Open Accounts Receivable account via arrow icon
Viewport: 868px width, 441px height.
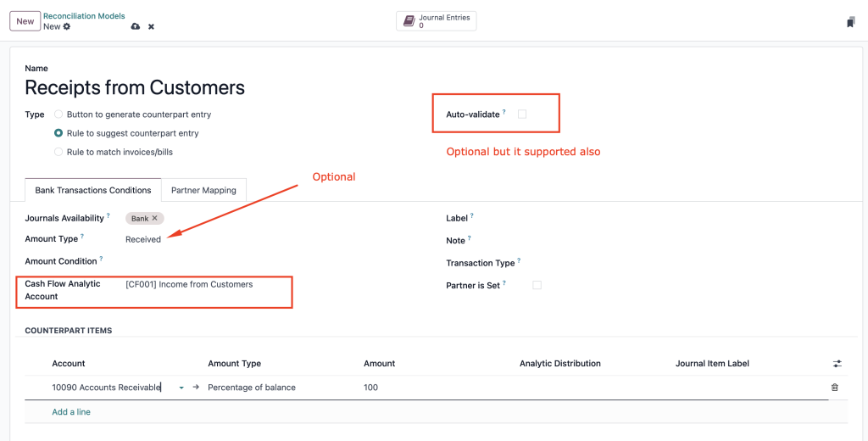pyautogui.click(x=196, y=388)
